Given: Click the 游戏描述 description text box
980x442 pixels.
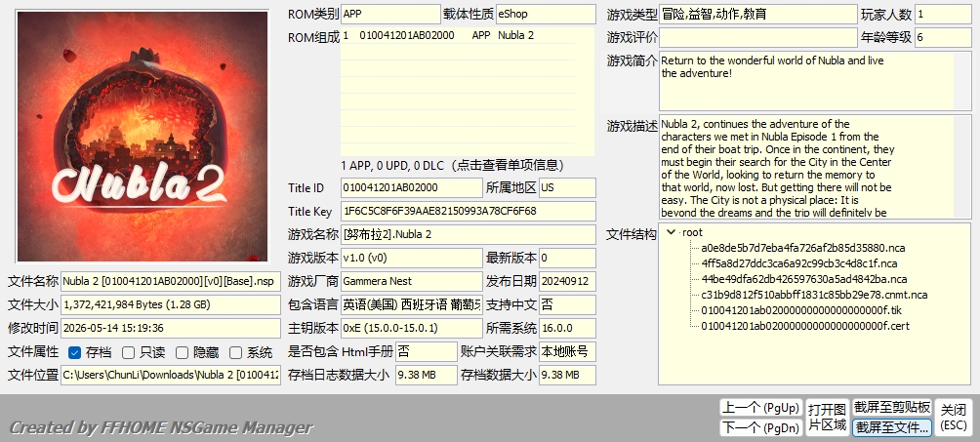Looking at the screenshot, I should tap(815, 167).
